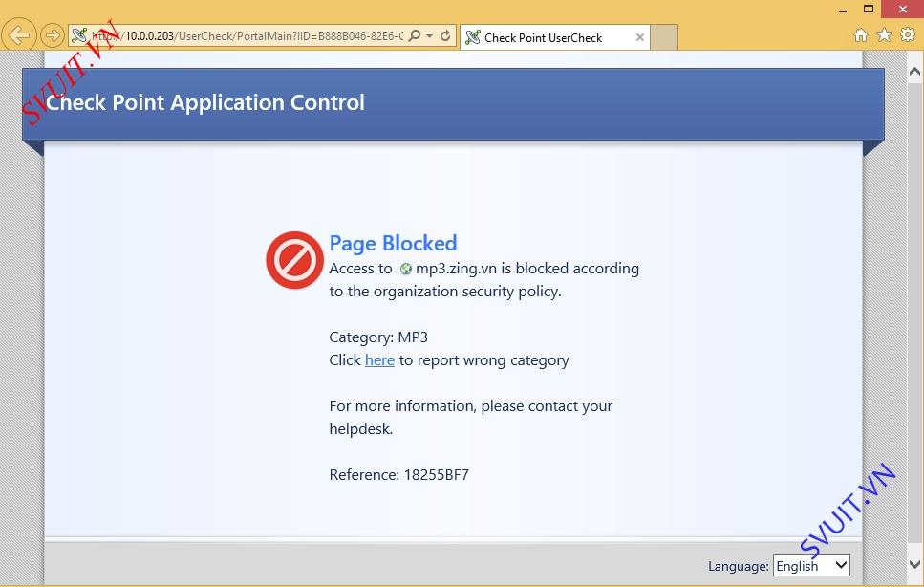Image resolution: width=924 pixels, height=587 pixels.
Task: Click the Check Point site icon in address bar
Action: 79,36
